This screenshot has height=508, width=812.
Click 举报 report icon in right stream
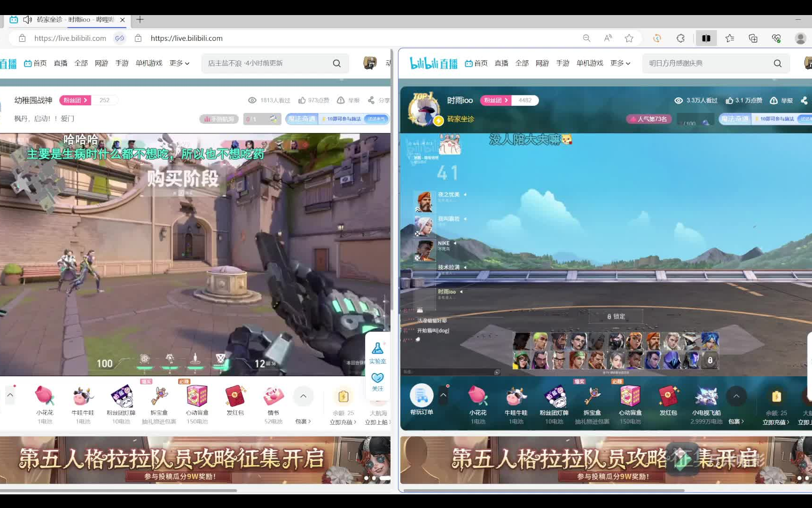click(781, 100)
